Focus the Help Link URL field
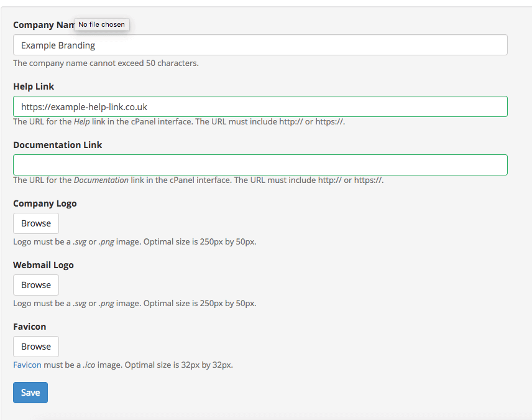The width and height of the screenshot is (532, 420). click(x=260, y=106)
